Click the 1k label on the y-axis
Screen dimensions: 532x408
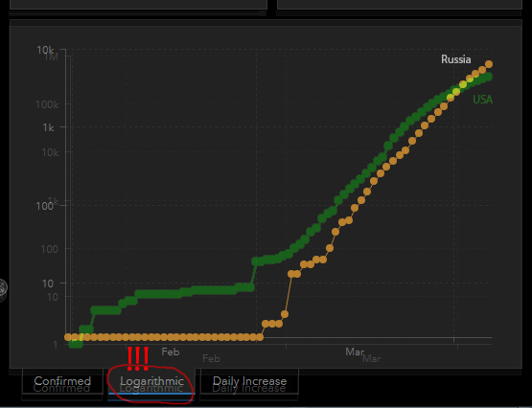coord(48,127)
